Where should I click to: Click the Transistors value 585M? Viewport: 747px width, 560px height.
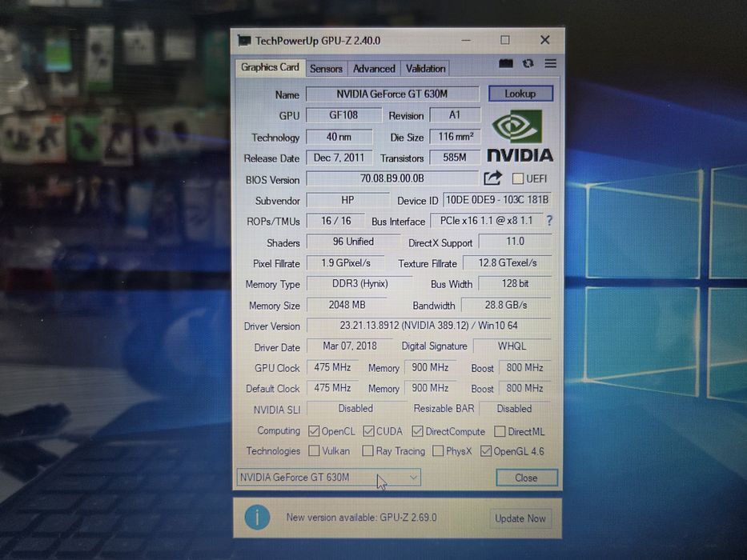tap(455, 157)
